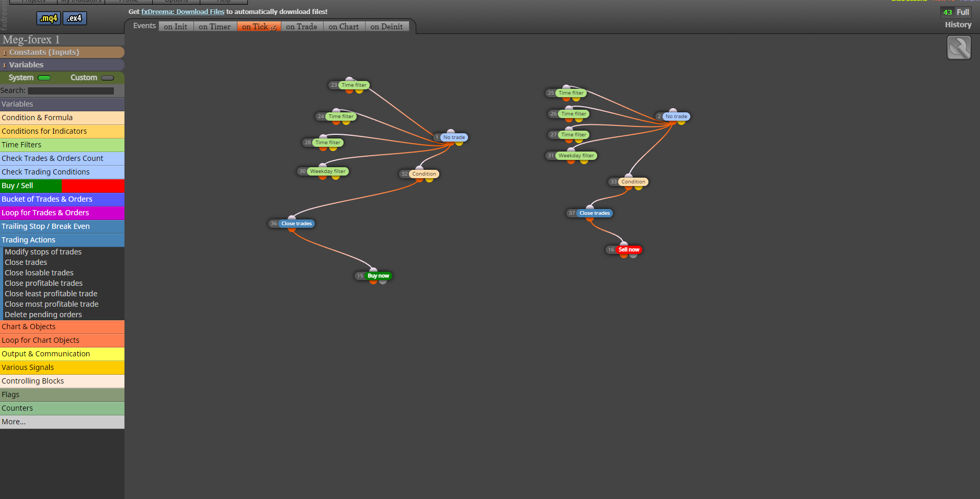Expand Check Trading Conditions category
980x499 pixels.
tap(62, 172)
